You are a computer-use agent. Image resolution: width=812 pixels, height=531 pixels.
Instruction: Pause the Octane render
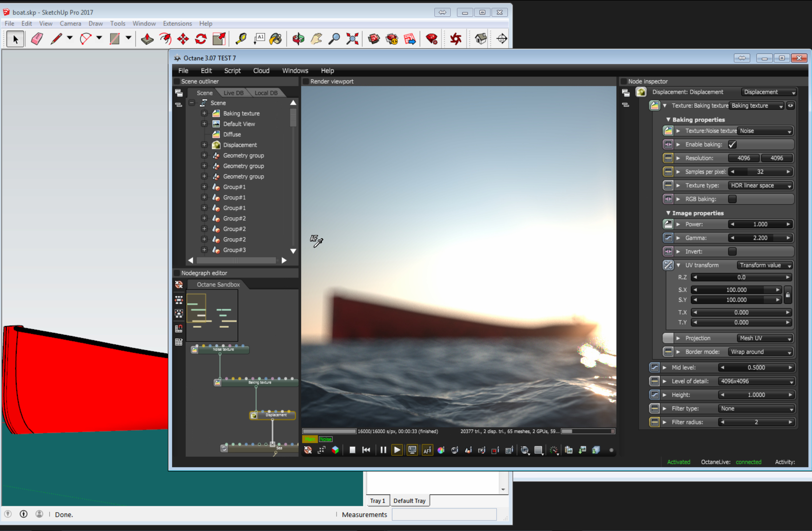(383, 450)
